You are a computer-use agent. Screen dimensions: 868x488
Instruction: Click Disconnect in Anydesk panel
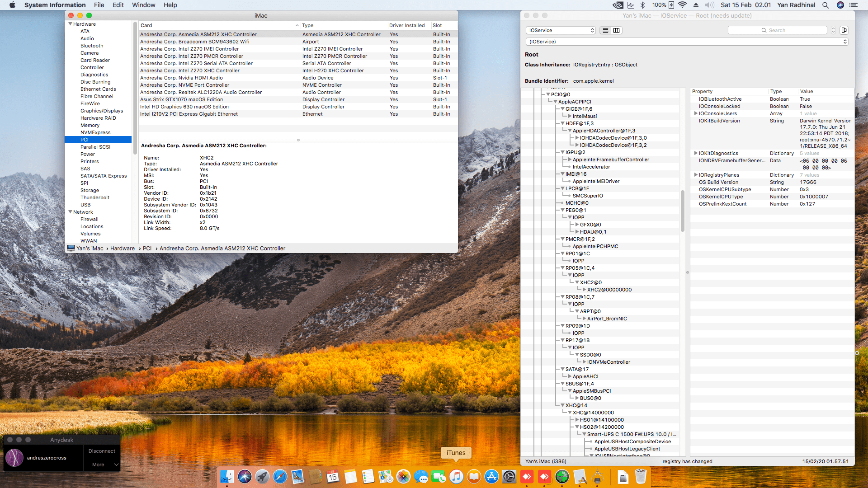coord(102,451)
